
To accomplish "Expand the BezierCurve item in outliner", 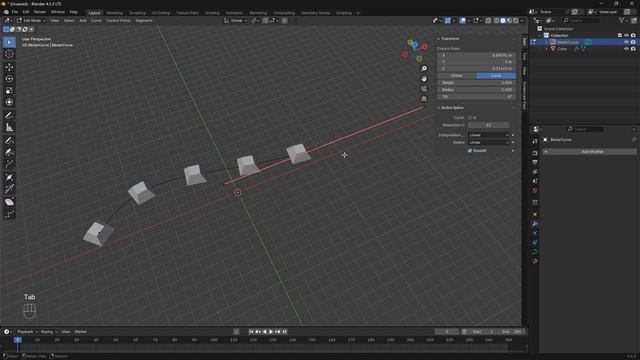I will click(x=547, y=42).
